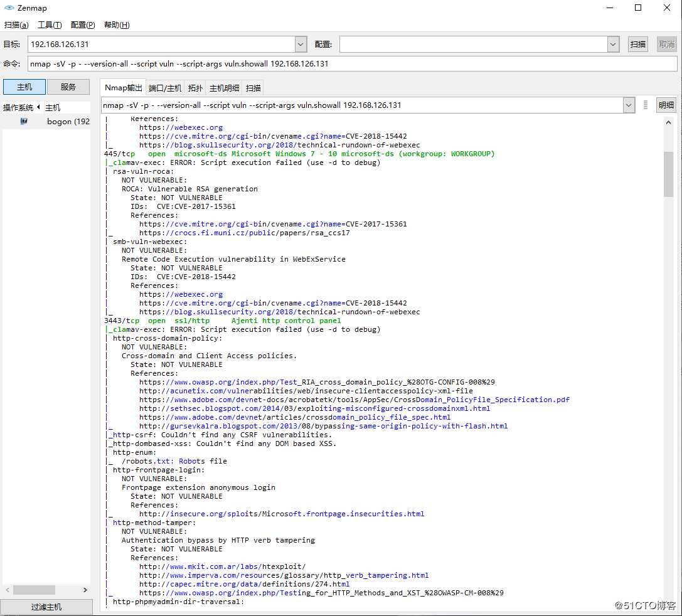The height and width of the screenshot is (616, 682).
Task: Switch to the 拓扑 topology tab
Action: (x=195, y=88)
